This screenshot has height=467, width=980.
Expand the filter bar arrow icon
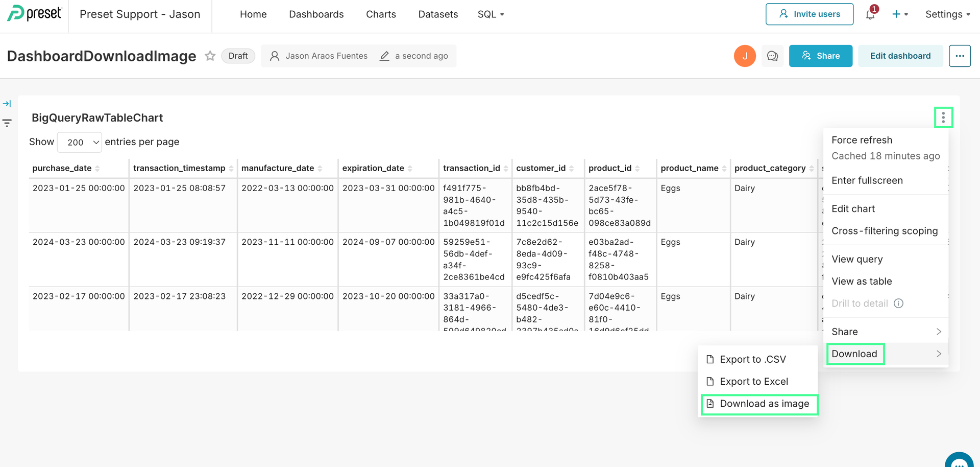tap(7, 104)
